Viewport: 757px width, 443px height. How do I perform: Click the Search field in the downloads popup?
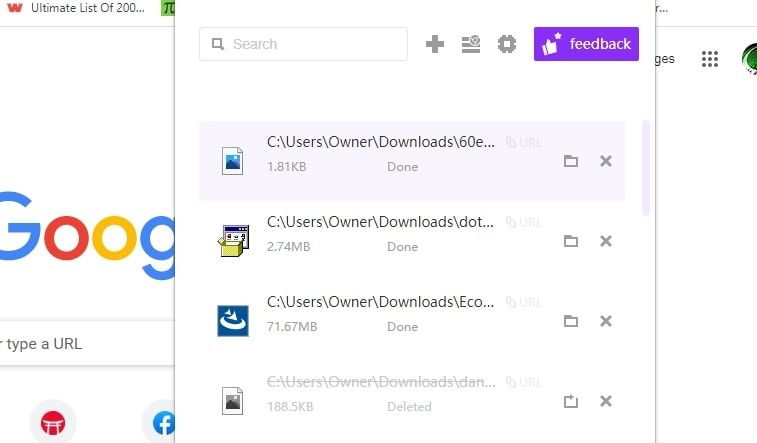[x=303, y=44]
